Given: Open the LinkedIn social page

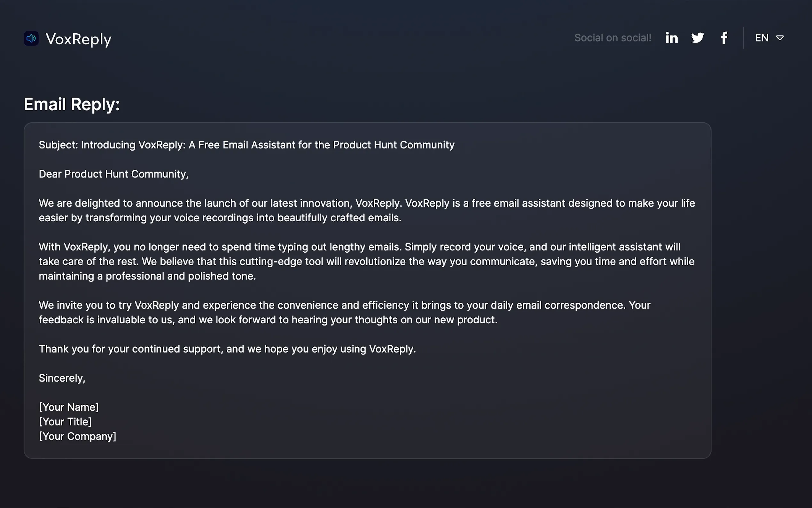Looking at the screenshot, I should coord(672,38).
